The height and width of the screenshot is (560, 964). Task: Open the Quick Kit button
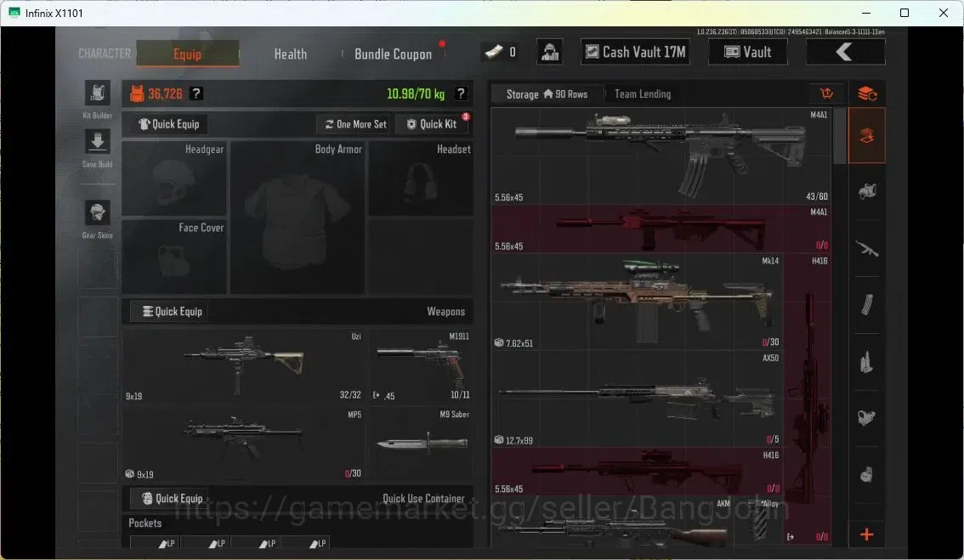[432, 124]
